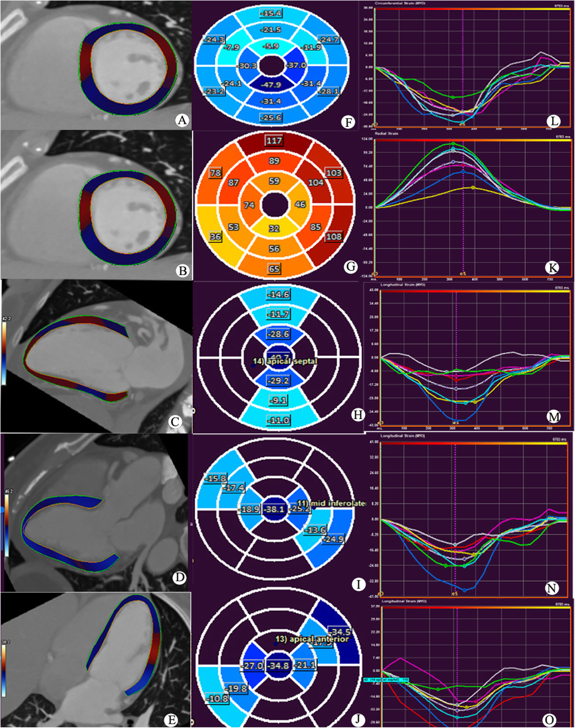
Task: Click the -13.6 segment value
Action: coord(315,530)
